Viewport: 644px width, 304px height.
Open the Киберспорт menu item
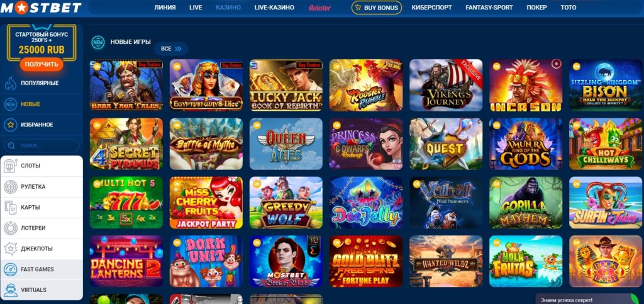431,8
